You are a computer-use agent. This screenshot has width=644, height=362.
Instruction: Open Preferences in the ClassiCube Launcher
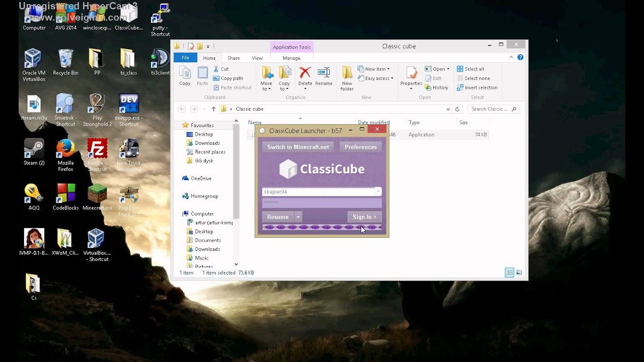tap(361, 147)
